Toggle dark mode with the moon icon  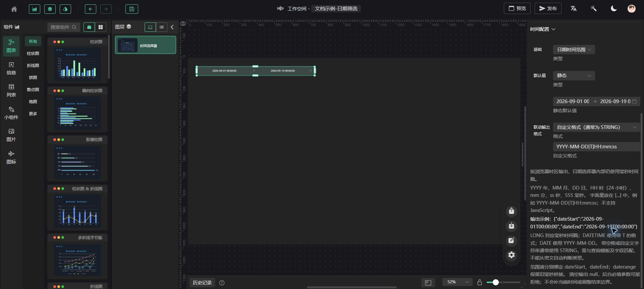[614, 9]
